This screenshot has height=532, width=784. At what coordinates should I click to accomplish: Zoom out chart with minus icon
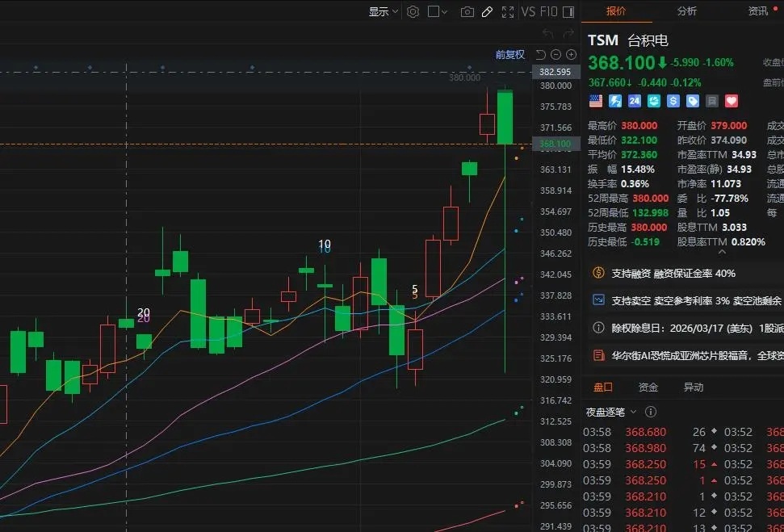coord(556,55)
